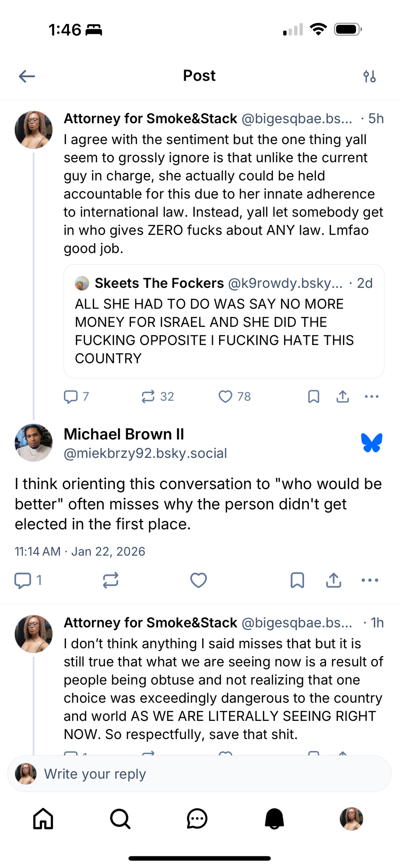Repost Michael Brown II's post
Image resolution: width=399 pixels, height=868 pixels.
pos(111,580)
